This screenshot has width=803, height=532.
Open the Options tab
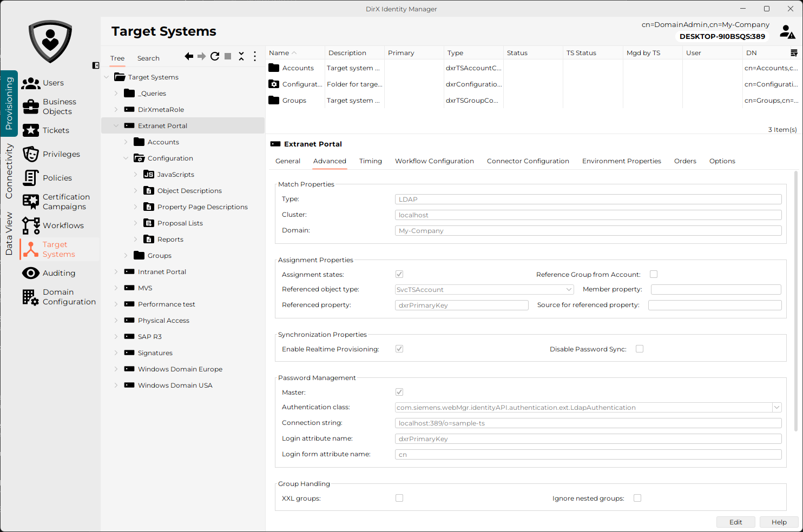(x=722, y=161)
